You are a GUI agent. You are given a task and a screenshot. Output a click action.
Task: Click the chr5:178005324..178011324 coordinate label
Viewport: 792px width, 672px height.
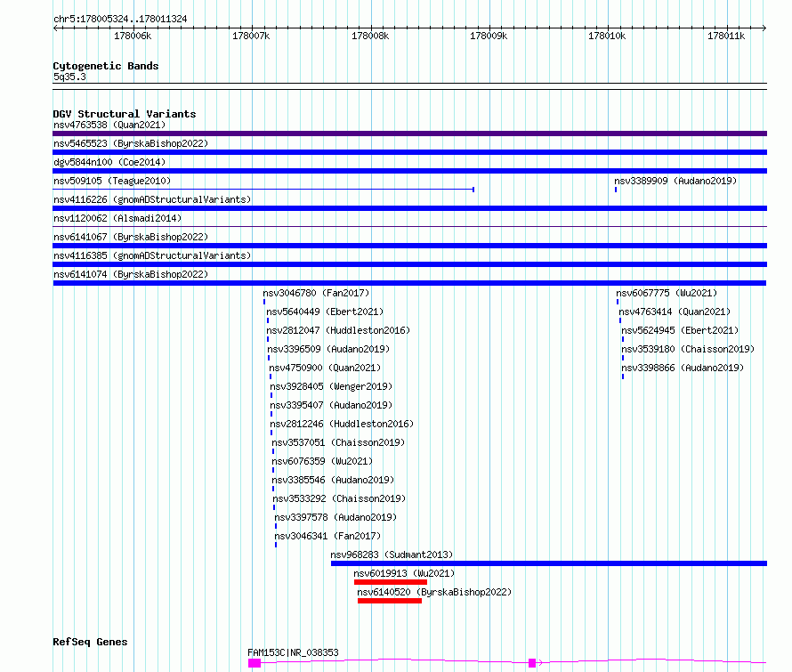(120, 20)
